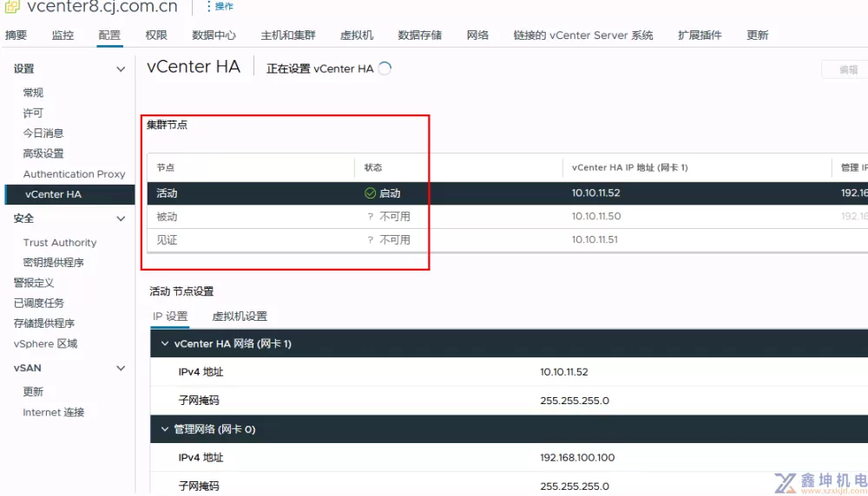Switch to the 监控 tab
868x496 pixels.
click(x=62, y=36)
